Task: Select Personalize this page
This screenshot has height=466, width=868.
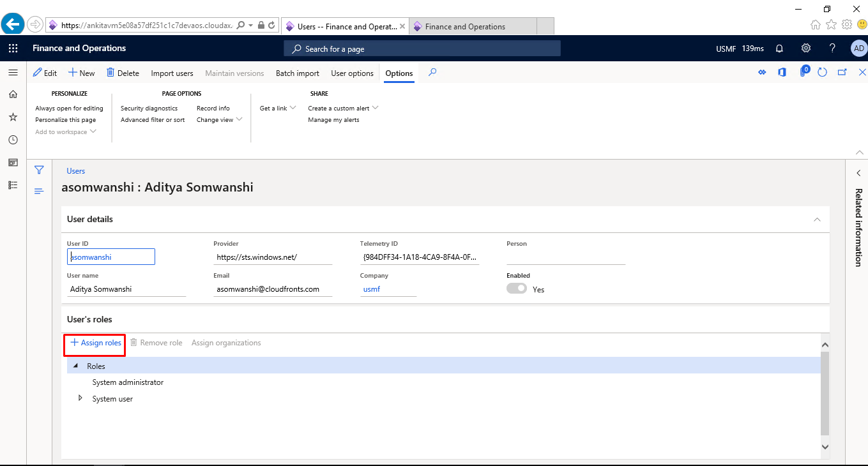Action: tap(65, 119)
